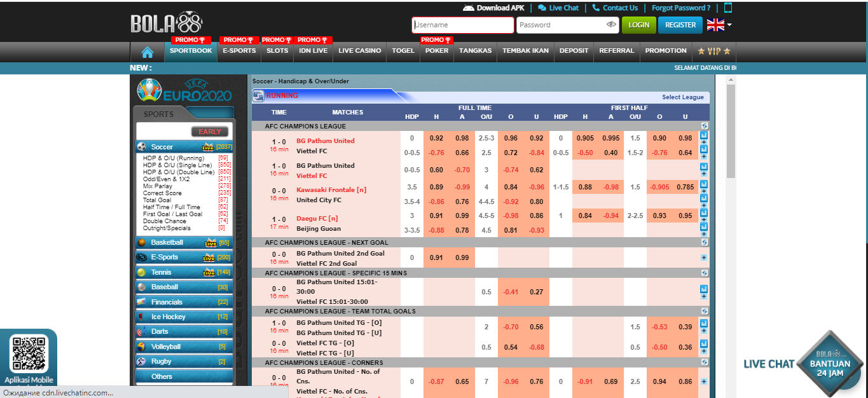Click plus icon on Corners row
This screenshot has width=868, height=398.
[x=704, y=381]
